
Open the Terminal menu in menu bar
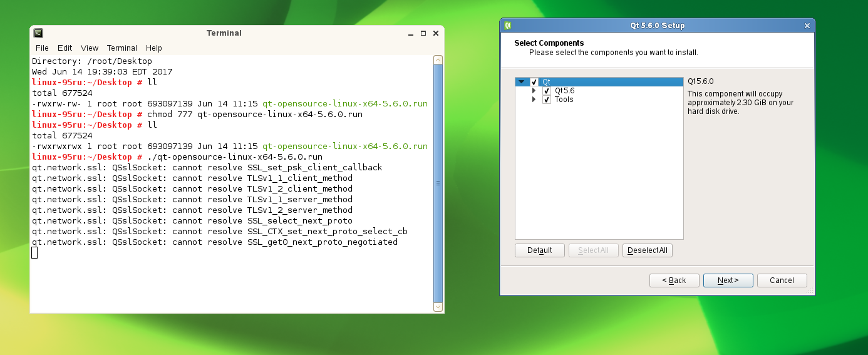click(x=122, y=48)
